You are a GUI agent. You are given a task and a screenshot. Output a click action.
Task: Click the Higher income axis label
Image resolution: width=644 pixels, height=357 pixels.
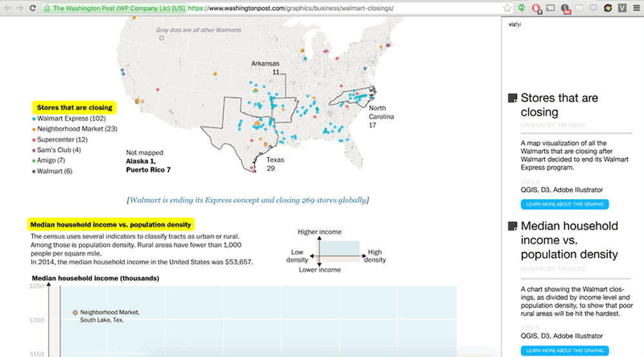319,232
